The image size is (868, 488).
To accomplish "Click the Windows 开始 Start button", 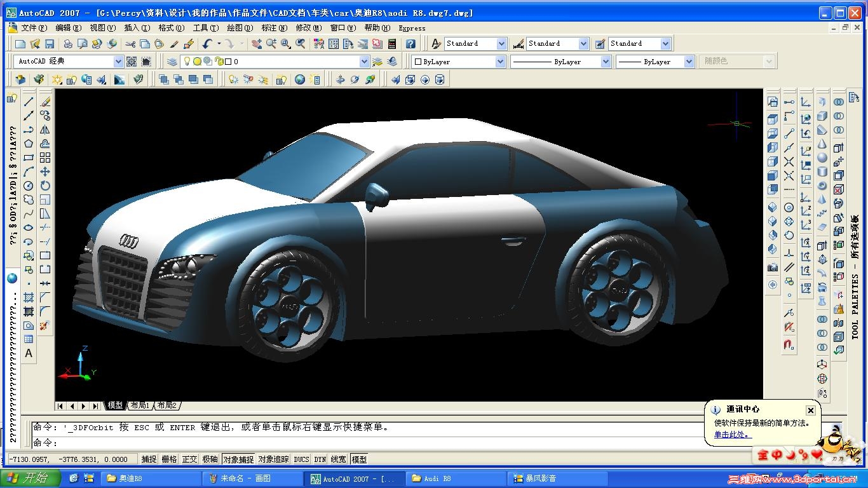I will click(31, 478).
